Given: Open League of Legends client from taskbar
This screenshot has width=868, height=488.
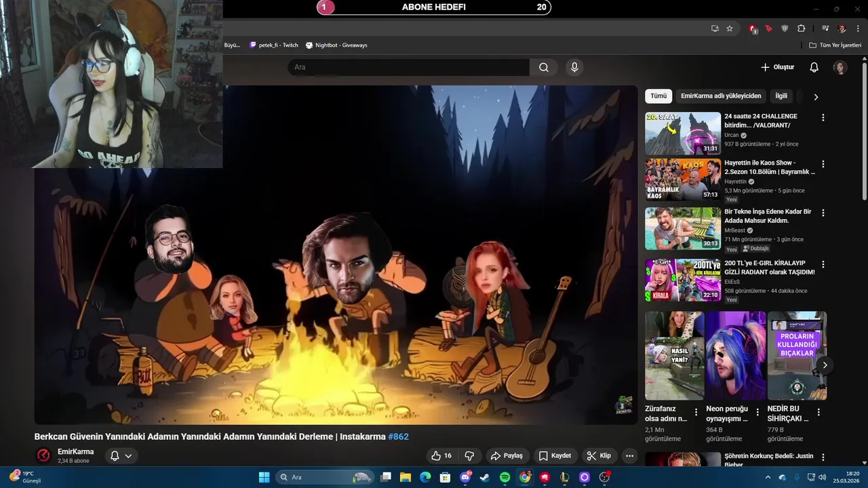Looking at the screenshot, I should click(564, 477).
